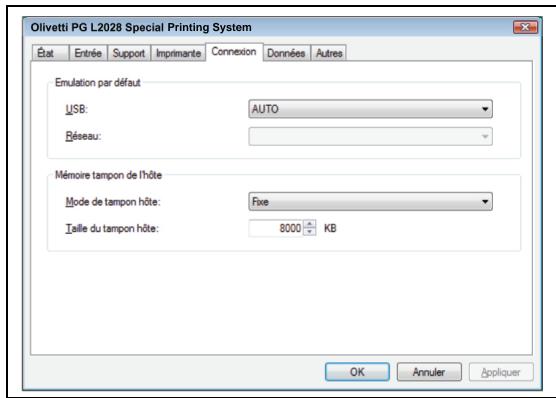Click the Taille du tampon hôte value field

(x=276, y=228)
